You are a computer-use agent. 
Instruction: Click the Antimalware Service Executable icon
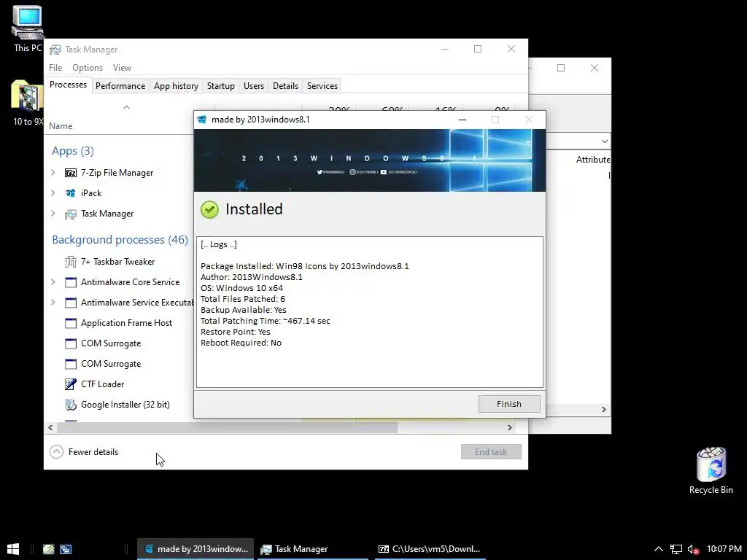[x=71, y=303]
